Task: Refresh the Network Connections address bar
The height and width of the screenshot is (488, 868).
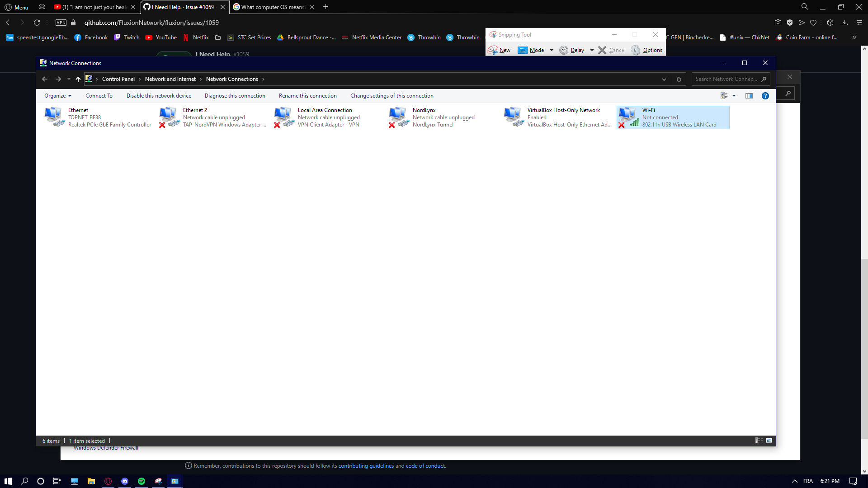Action: (x=679, y=79)
